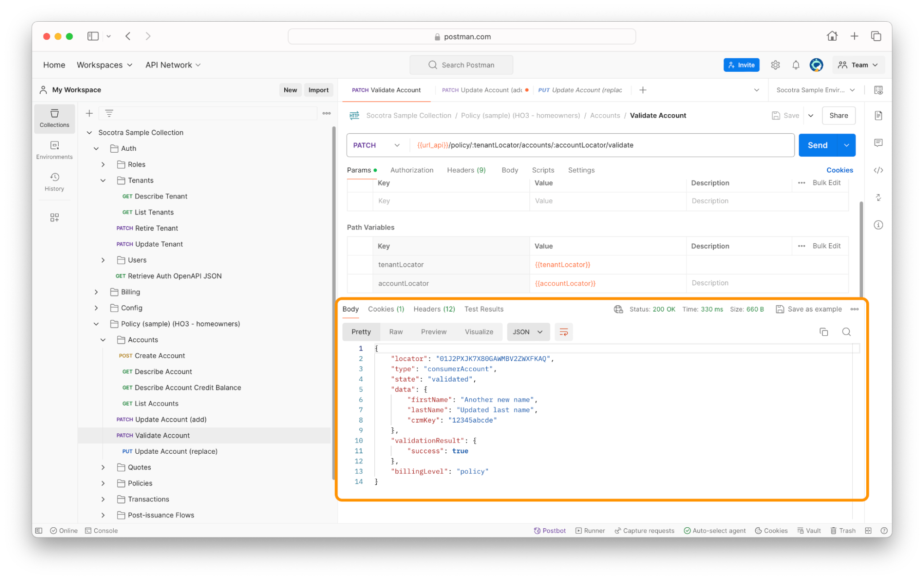Switch to the Headers (9) request tab
This screenshot has height=580, width=924.
[x=466, y=170]
